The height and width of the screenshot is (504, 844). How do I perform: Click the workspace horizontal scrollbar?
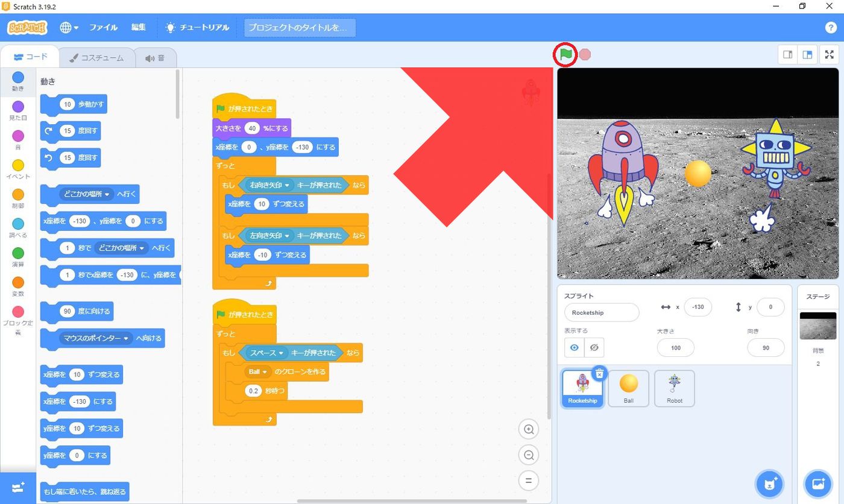coord(412,500)
